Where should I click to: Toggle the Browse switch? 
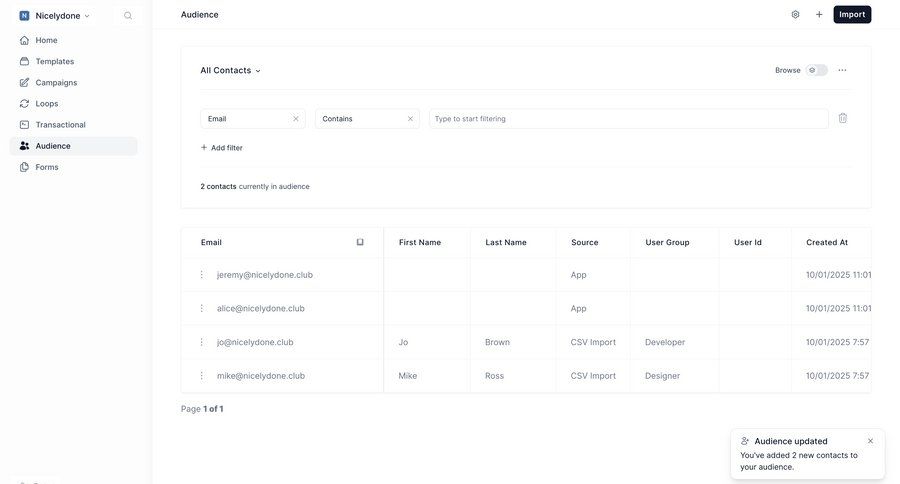click(817, 70)
